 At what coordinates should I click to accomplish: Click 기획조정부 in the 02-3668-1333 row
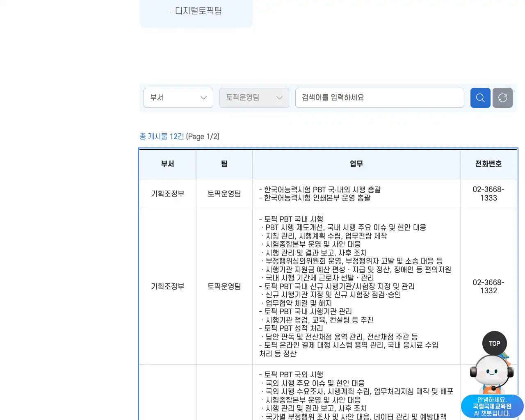[x=167, y=194]
